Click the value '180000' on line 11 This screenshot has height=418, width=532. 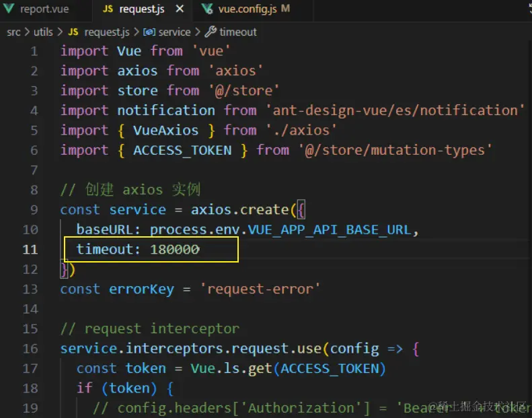coord(175,250)
